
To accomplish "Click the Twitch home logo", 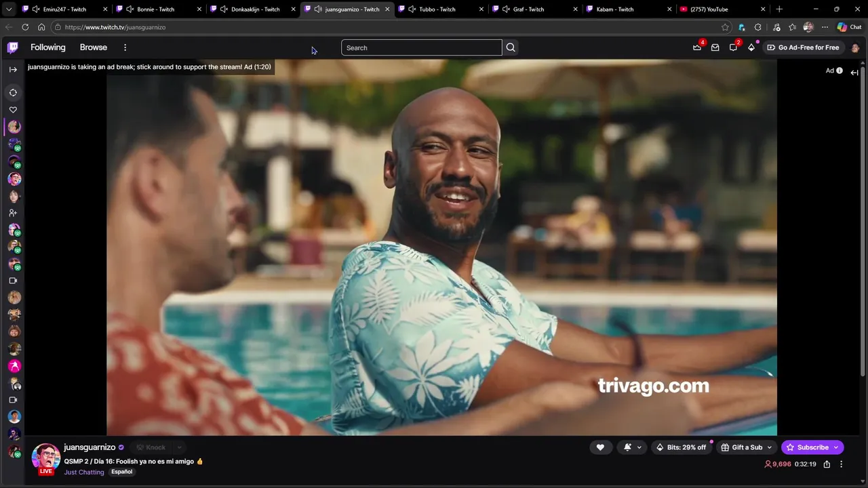I will pos(13,47).
